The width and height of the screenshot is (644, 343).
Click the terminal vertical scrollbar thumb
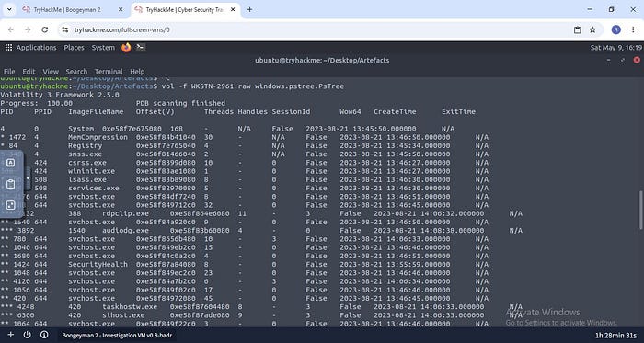640,210
